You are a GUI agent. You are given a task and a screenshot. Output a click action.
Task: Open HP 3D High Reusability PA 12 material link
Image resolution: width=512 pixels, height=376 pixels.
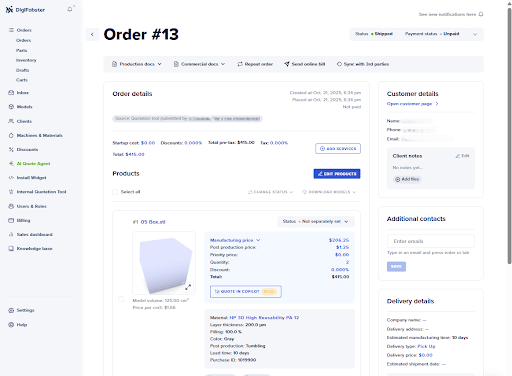264,318
